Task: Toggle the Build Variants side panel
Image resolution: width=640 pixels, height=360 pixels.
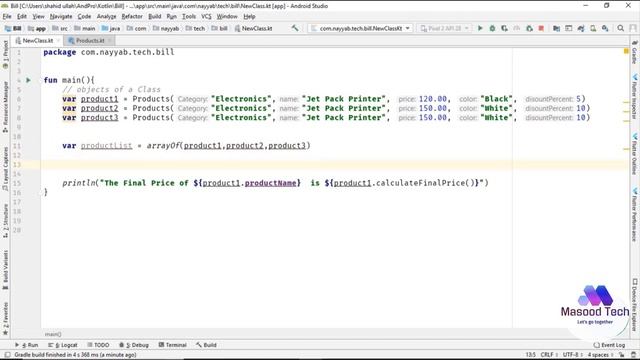Action: click(x=5, y=270)
